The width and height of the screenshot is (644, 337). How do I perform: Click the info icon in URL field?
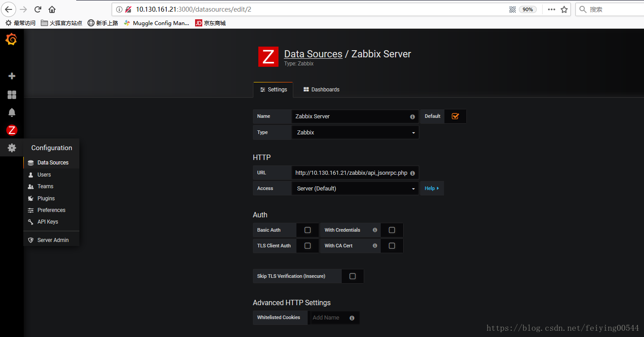[x=412, y=173]
